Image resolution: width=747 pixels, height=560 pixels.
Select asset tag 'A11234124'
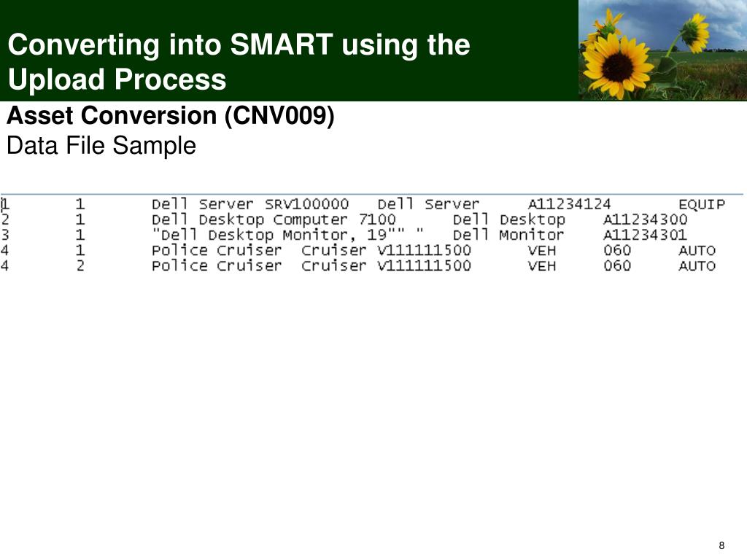coord(569,204)
